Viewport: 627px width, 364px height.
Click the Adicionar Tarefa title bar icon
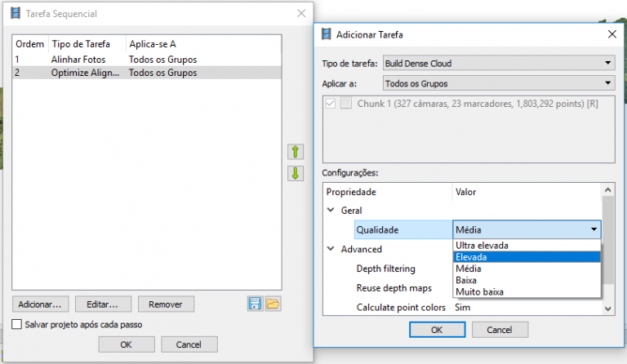click(327, 34)
